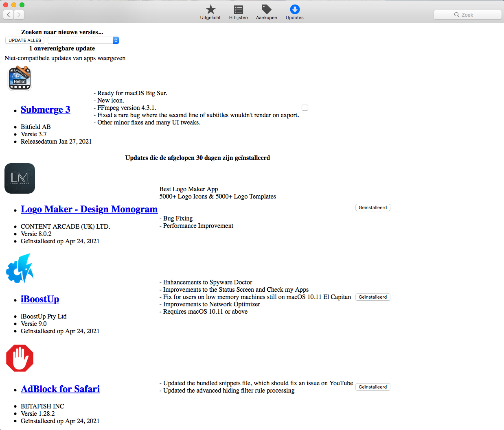Viewport: 504px width, 430px height.
Task: Click the AdBlock red hand icon
Action: point(20,358)
